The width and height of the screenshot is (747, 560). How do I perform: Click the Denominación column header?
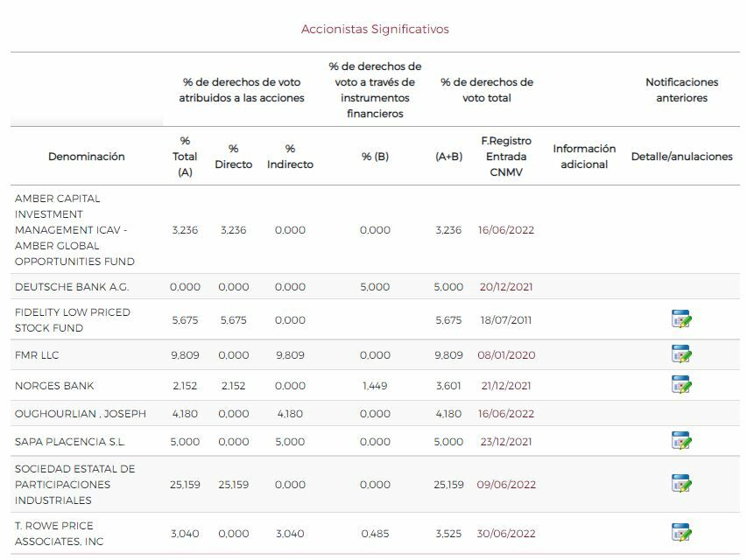(87, 157)
